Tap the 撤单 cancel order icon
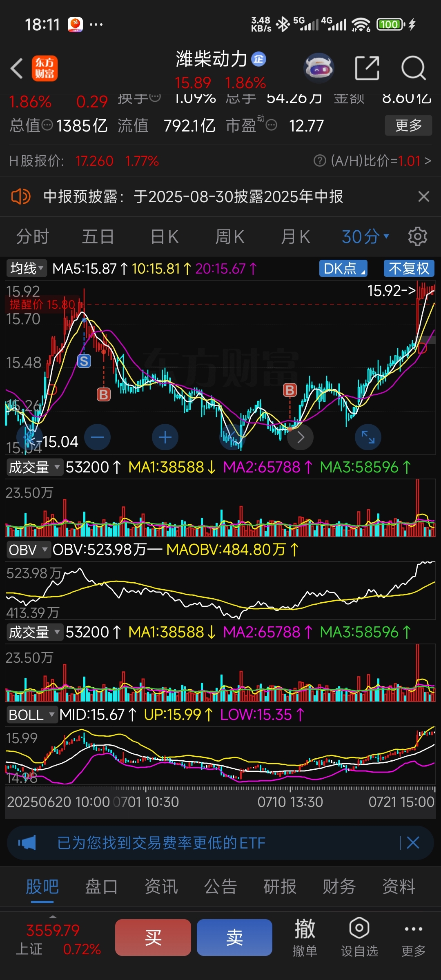Screen dimensions: 441x980 (305, 937)
